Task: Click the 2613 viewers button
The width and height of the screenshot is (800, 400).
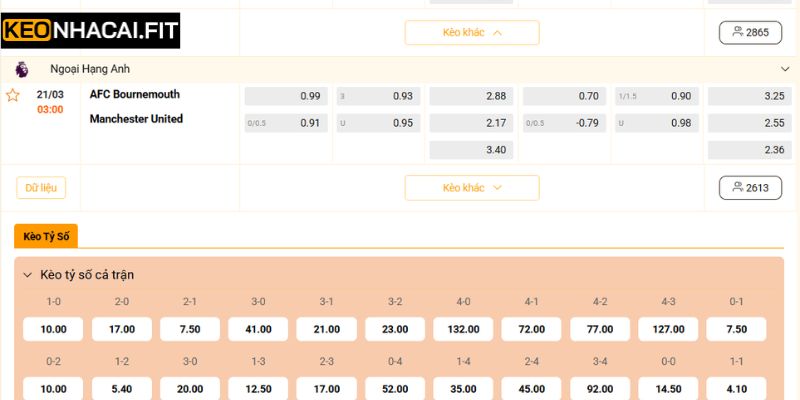Action: coord(751,188)
